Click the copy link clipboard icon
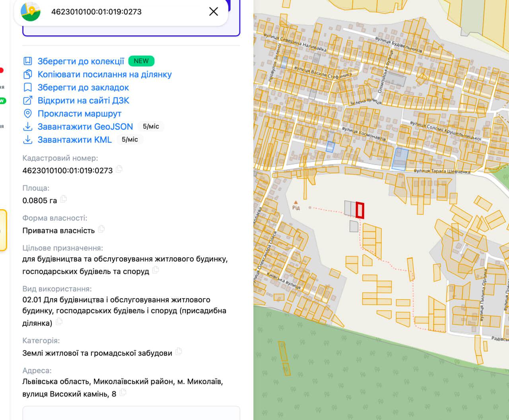This screenshot has width=509, height=420. pyautogui.click(x=28, y=74)
